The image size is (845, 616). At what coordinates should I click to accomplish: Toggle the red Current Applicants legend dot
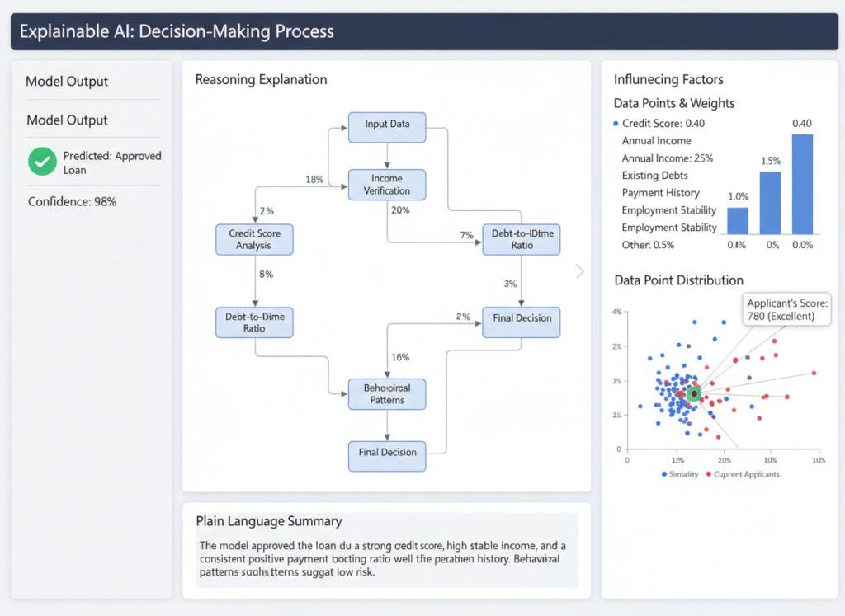pyautogui.click(x=707, y=474)
